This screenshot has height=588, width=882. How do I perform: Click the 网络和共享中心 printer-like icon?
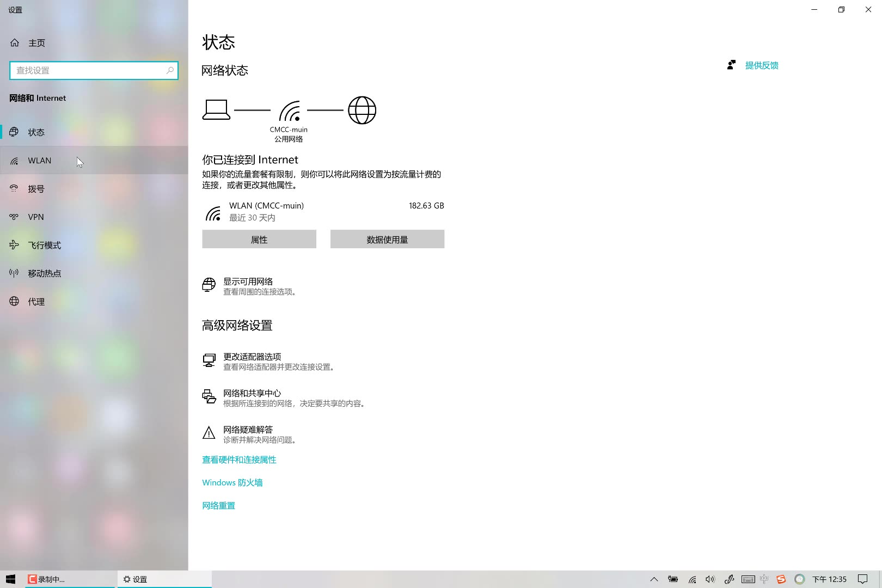coord(209,397)
